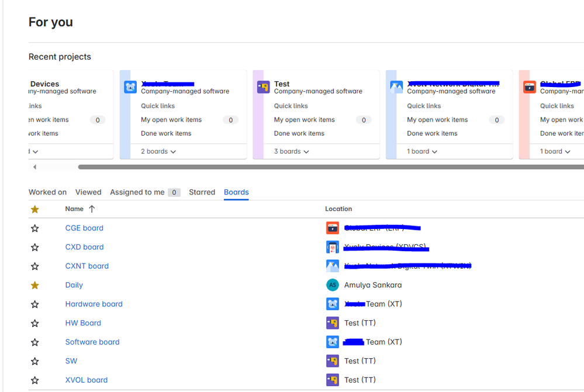Unstar the Daily board

(x=34, y=285)
